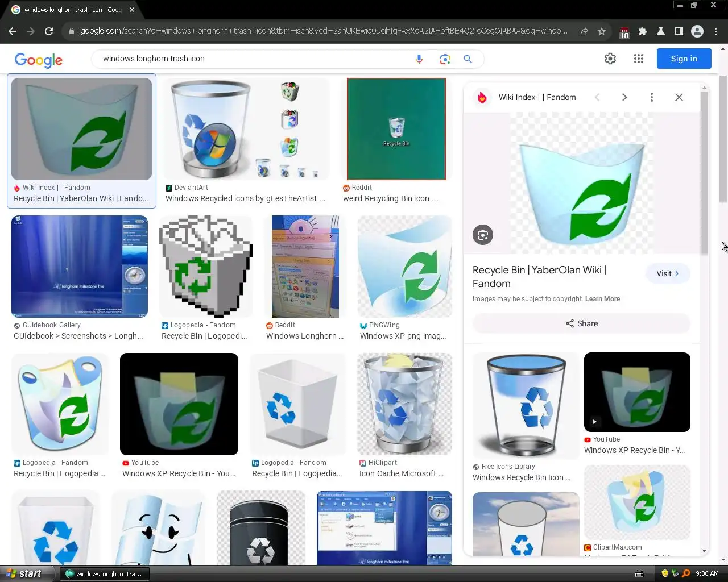
Task: Open the Learn More copyright link
Action: tap(602, 299)
